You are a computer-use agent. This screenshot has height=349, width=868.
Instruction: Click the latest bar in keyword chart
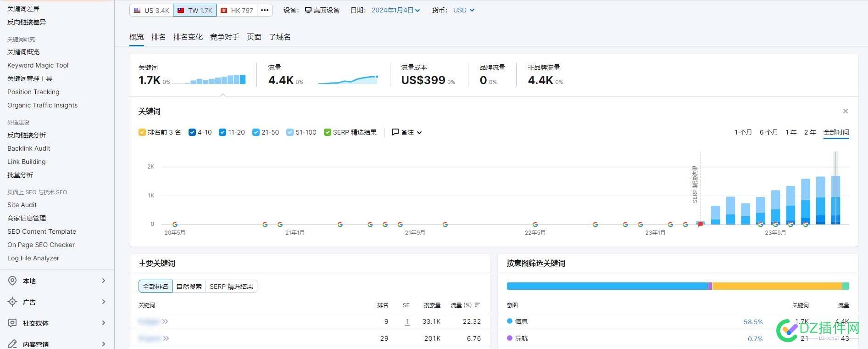click(x=836, y=200)
